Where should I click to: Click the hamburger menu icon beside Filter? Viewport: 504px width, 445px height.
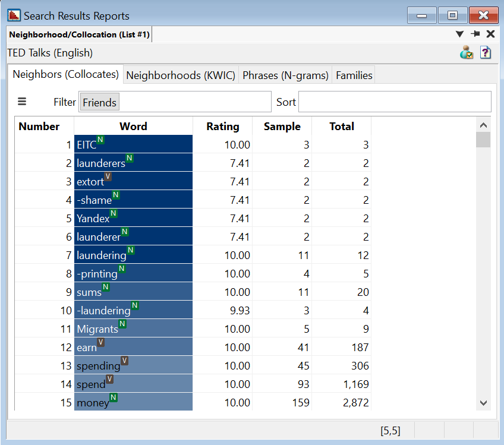pos(22,102)
